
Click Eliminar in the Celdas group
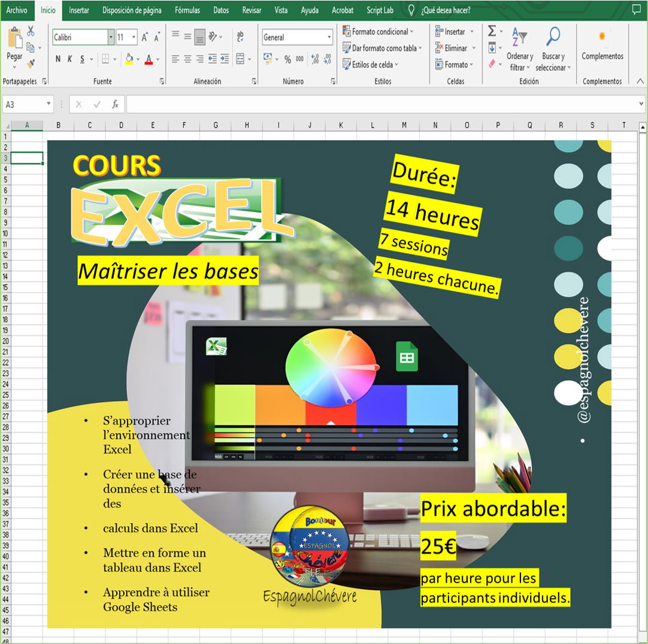click(x=455, y=48)
